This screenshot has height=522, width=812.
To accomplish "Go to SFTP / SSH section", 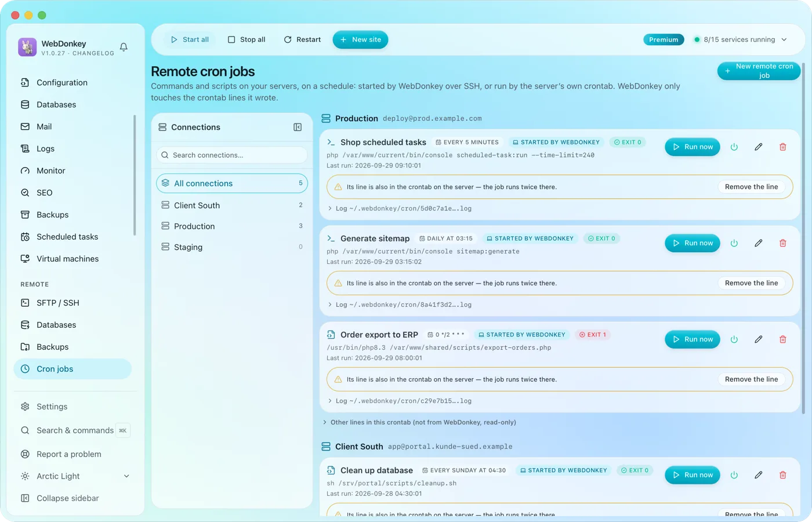I will 74,303.
